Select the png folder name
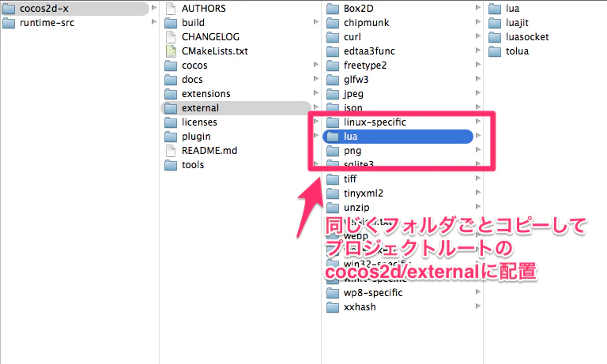This screenshot has width=607, height=364. coord(353,151)
